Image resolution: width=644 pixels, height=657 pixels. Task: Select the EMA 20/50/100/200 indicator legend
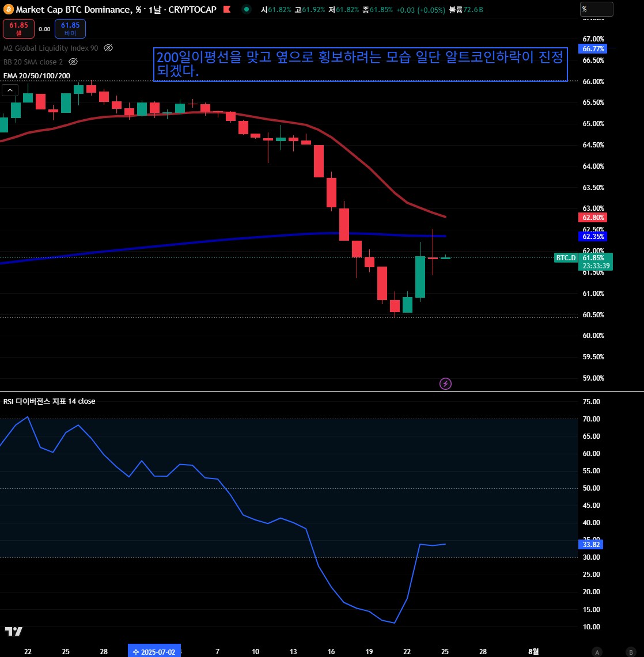[37, 76]
